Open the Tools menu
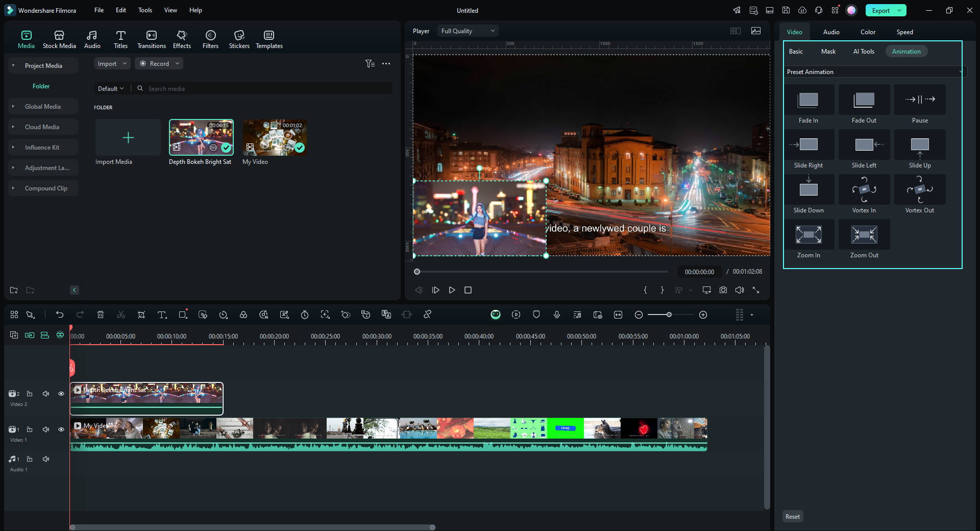Screen dimensions: 980x531 pyautogui.click(x=145, y=10)
